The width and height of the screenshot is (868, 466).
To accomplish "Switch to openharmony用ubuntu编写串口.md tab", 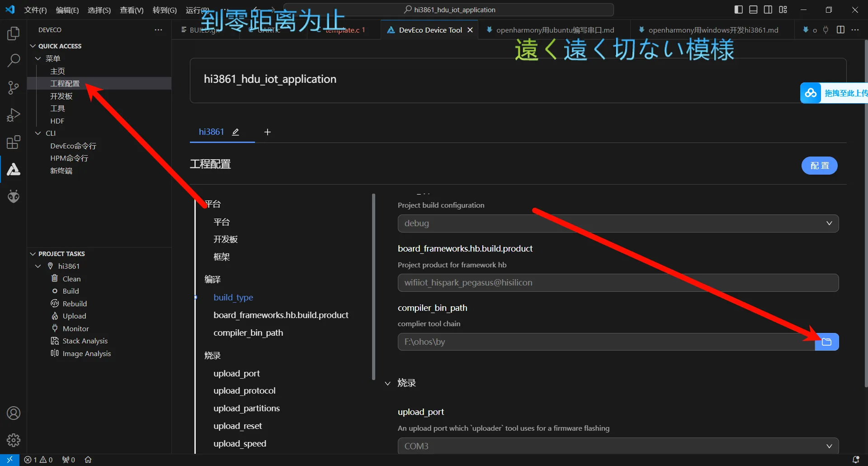I will (555, 30).
